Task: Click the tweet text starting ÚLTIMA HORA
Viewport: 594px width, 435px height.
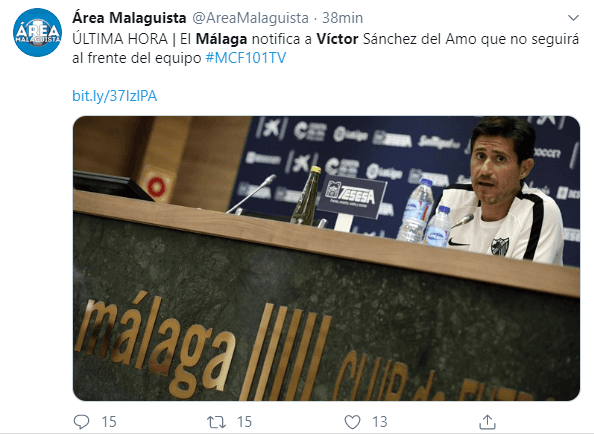Action: pyautogui.click(x=325, y=49)
